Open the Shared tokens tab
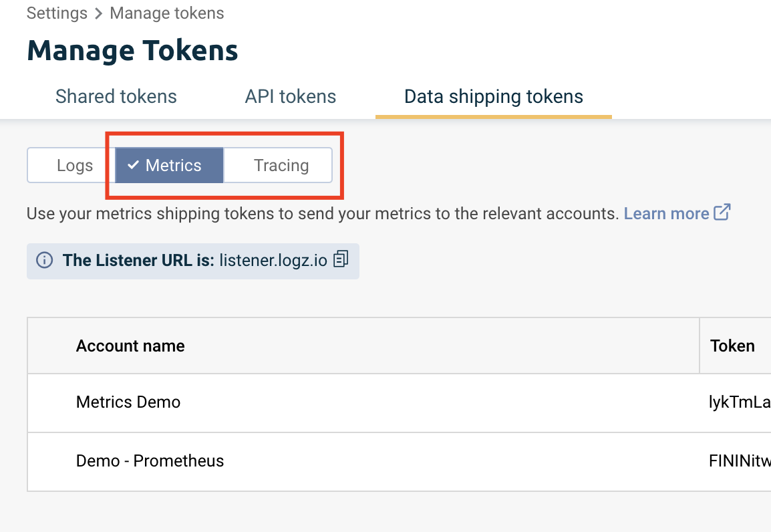Image resolution: width=771 pixels, height=532 pixels. (116, 96)
